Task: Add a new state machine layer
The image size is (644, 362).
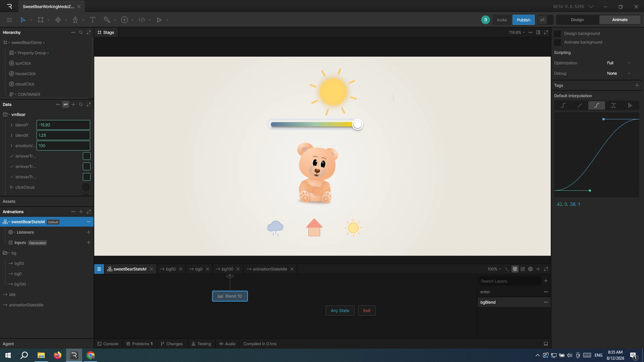Action: 546,281
